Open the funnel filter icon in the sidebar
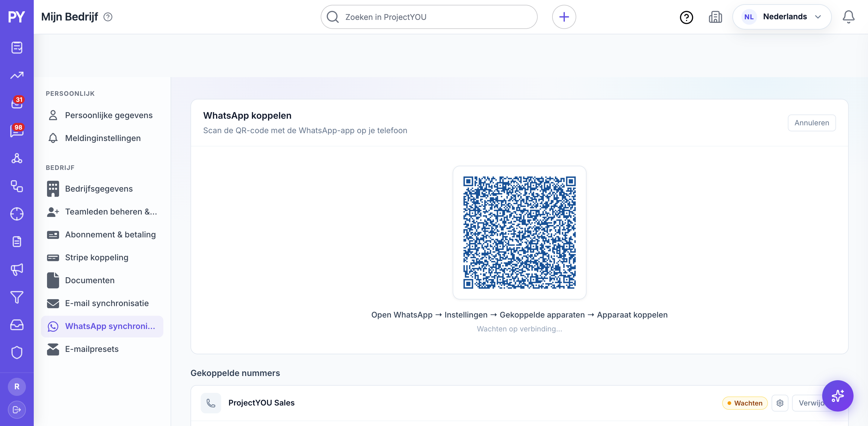This screenshot has height=426, width=868. (17, 297)
